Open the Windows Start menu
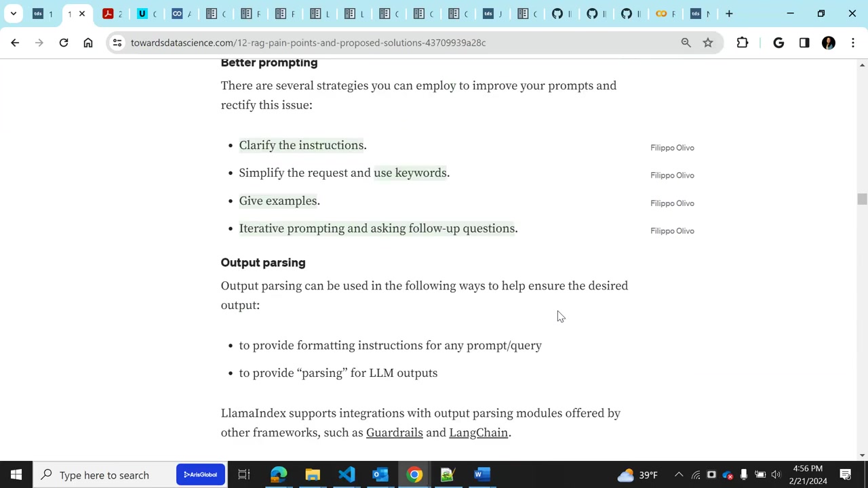The width and height of the screenshot is (868, 488). [16, 474]
